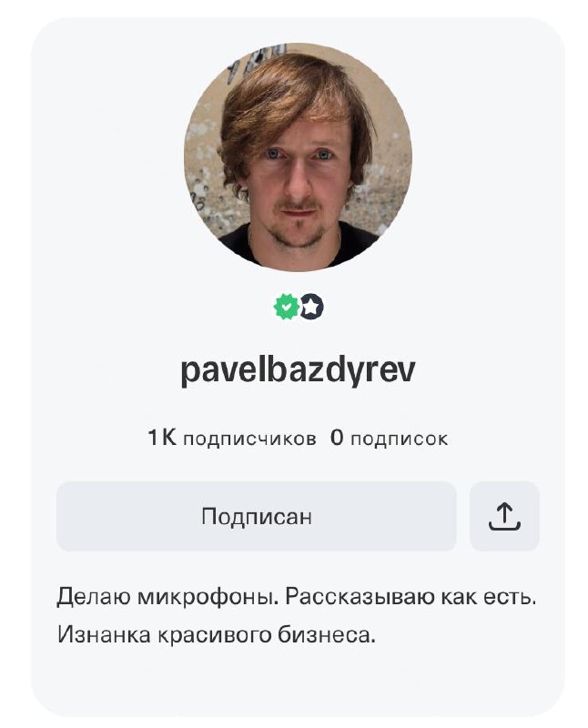Click the 0 subscriptions count number
This screenshot has width=588, height=728.
point(337,438)
